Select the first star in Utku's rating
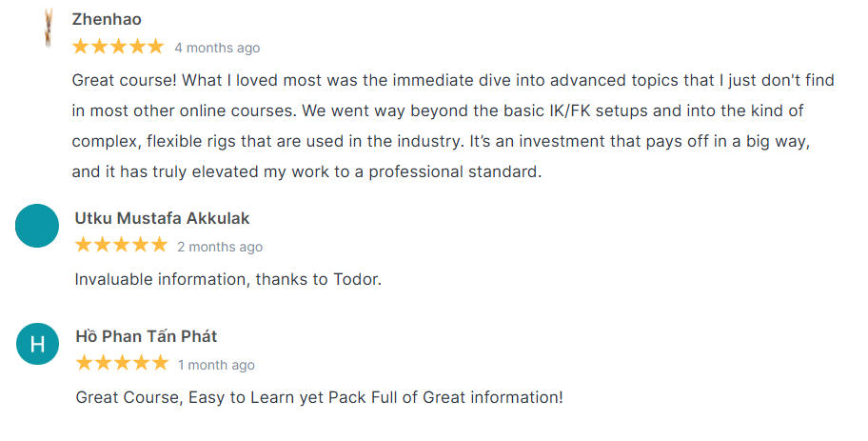868x441 pixels. click(x=84, y=246)
